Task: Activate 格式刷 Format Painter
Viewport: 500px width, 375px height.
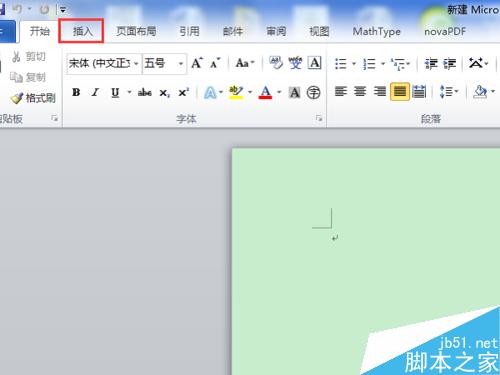Action: (33, 98)
